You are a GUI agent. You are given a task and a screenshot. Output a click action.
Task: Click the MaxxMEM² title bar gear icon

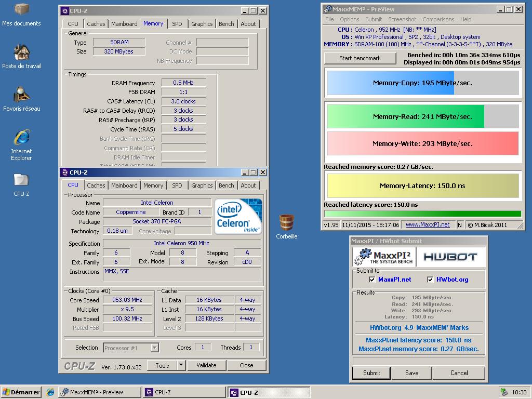[x=327, y=9]
